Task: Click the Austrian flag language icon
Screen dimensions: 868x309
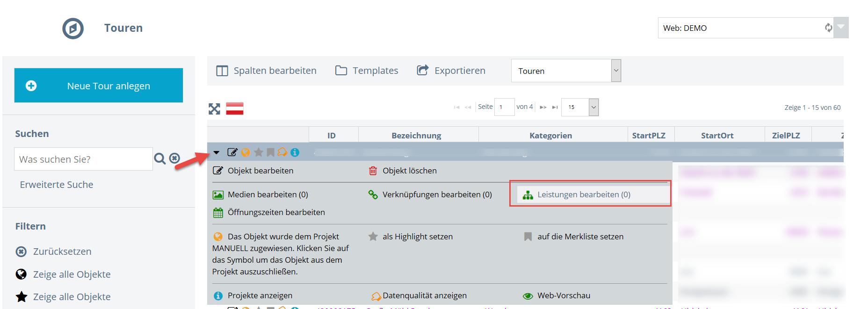Action: pyautogui.click(x=235, y=108)
